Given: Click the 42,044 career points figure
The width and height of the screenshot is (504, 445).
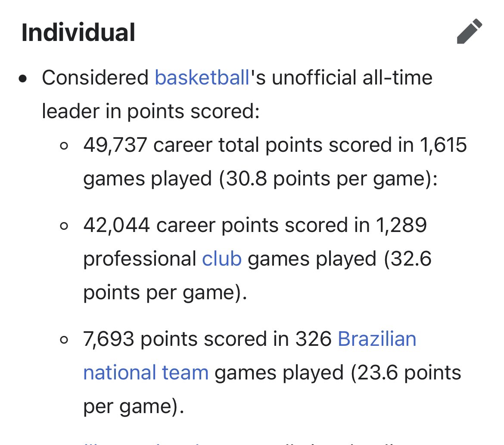Looking at the screenshot, I should pyautogui.click(x=116, y=225).
